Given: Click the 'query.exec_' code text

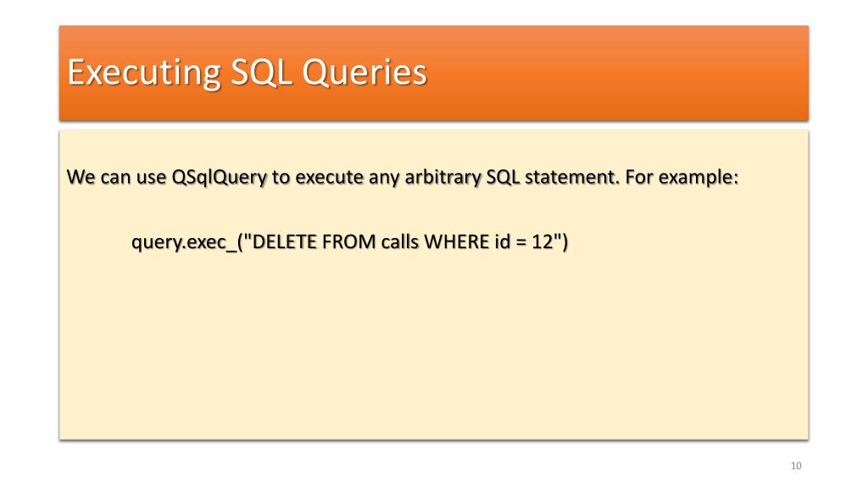Looking at the screenshot, I should (184, 242).
